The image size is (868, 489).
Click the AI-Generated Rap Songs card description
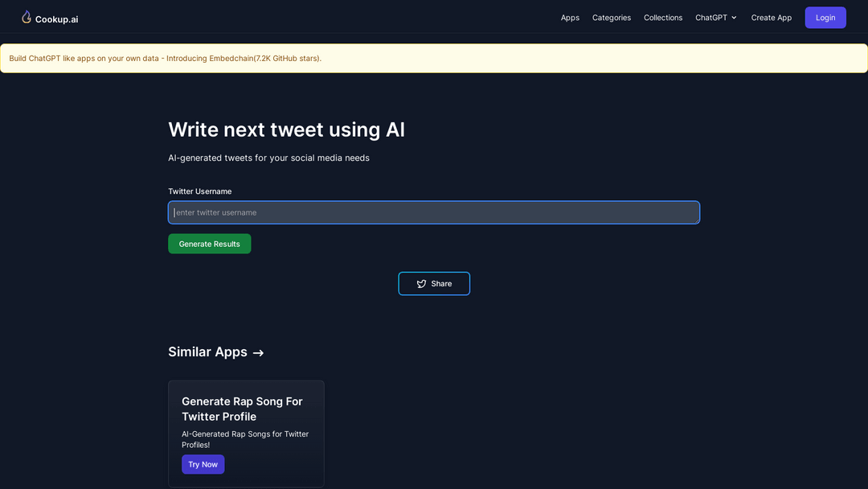[244, 439]
